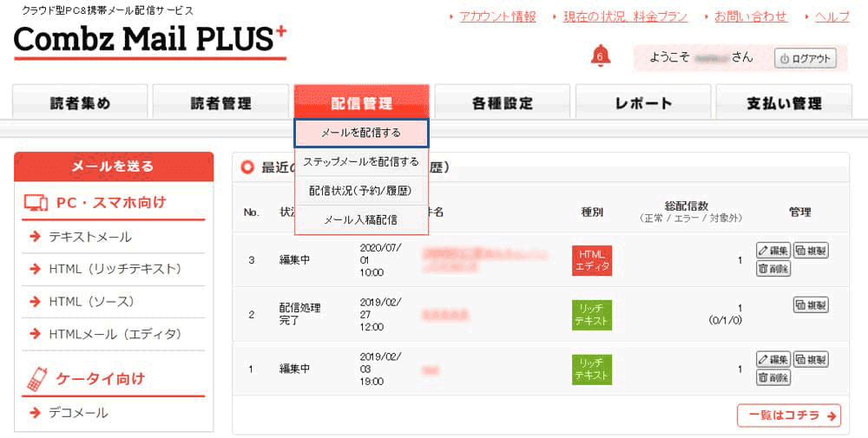Open the レポート tab
The height and width of the screenshot is (438, 868).
click(643, 101)
